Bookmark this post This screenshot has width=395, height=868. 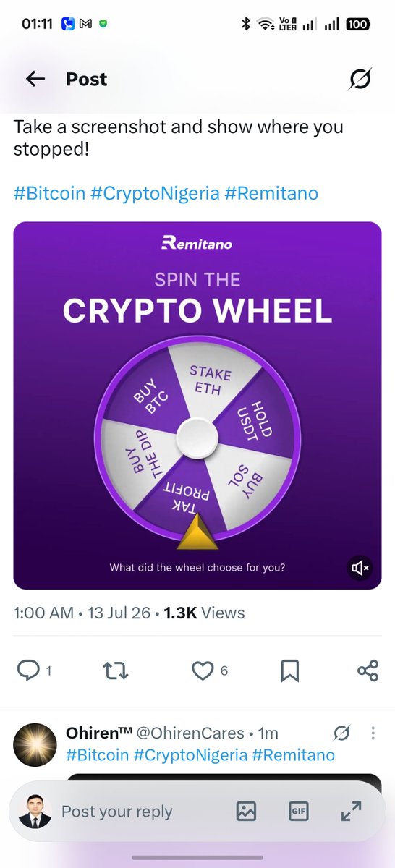(289, 671)
